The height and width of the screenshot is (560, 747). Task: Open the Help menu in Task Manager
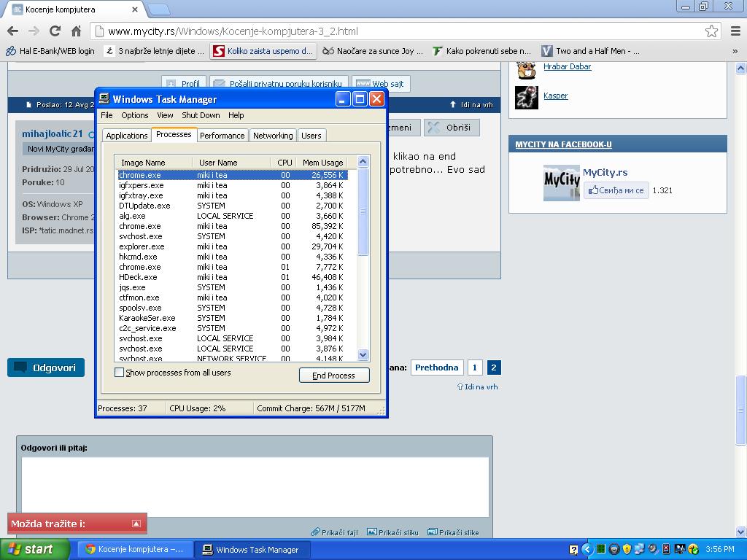pos(236,115)
